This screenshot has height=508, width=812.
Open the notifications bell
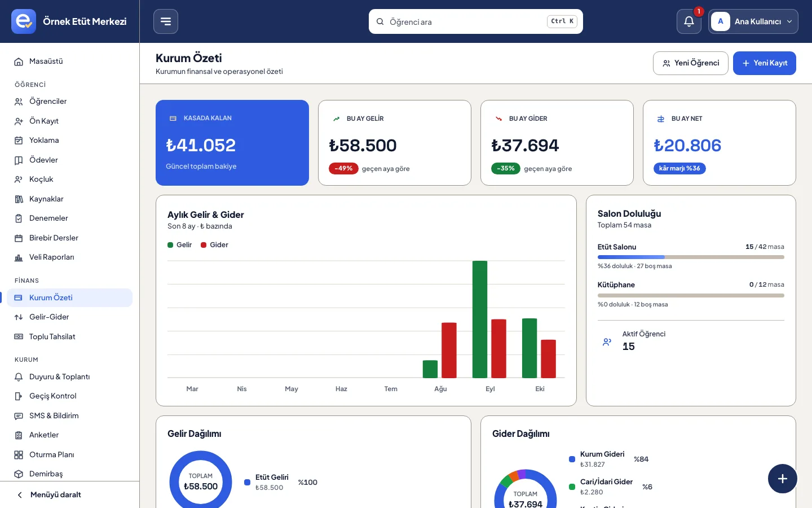(x=689, y=21)
